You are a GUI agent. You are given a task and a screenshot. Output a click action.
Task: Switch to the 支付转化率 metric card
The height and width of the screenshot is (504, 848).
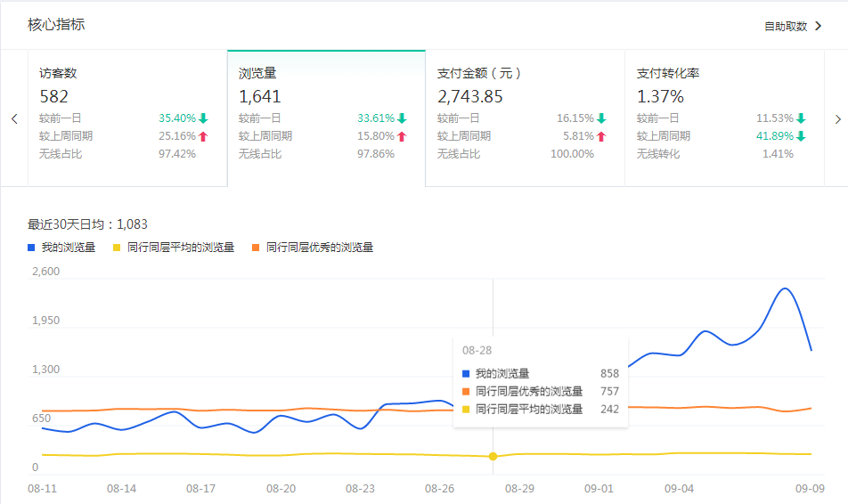pyautogui.click(x=723, y=118)
